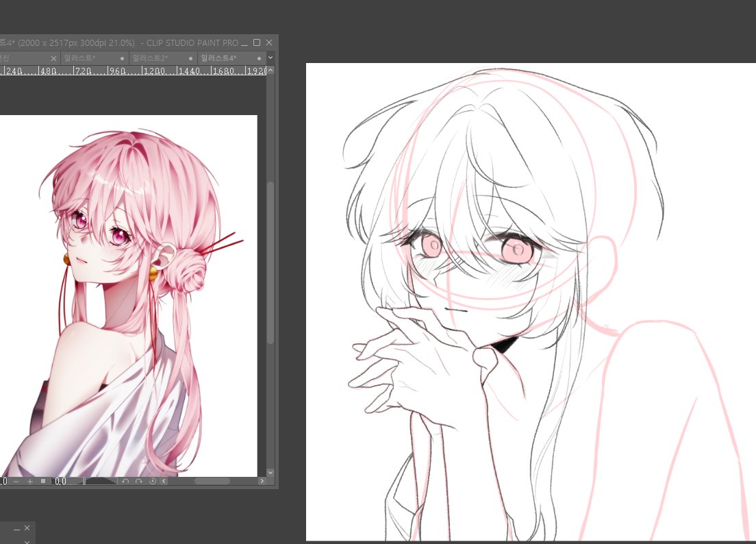Expand chevron on the small bottom-left palette
Viewport: 756px width, 544px height.
[x=27, y=541]
